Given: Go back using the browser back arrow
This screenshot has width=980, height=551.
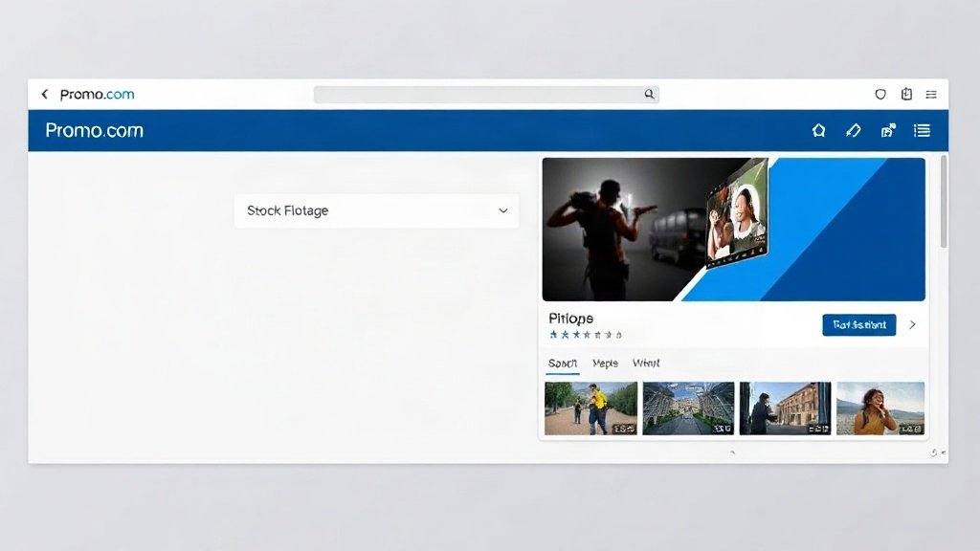Looking at the screenshot, I should pos(44,95).
